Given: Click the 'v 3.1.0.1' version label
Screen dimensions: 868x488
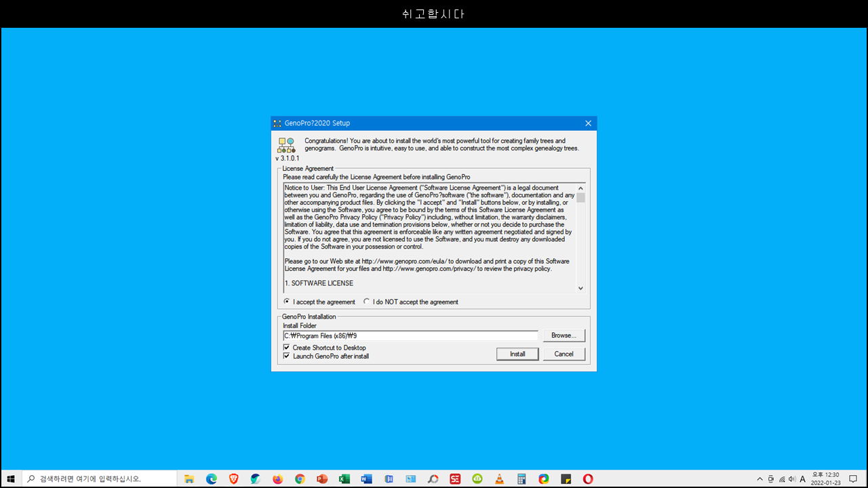Looking at the screenshot, I should 287,158.
